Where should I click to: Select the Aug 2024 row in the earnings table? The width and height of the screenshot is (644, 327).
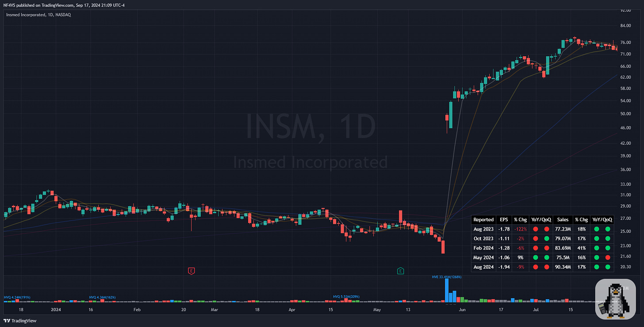click(x=483, y=267)
